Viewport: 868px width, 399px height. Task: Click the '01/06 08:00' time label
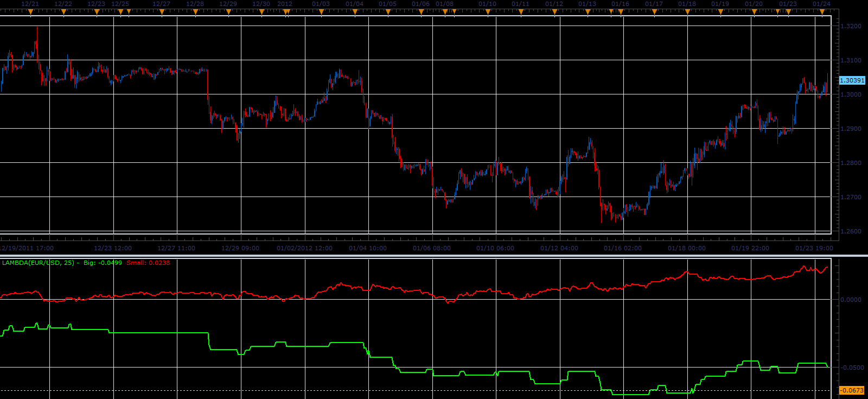click(432, 248)
